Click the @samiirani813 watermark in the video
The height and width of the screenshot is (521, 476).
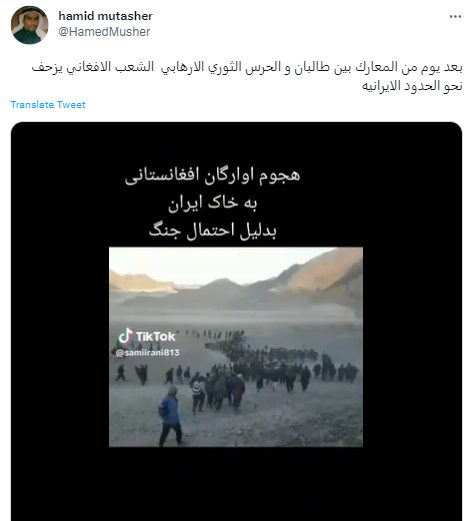click(x=147, y=353)
